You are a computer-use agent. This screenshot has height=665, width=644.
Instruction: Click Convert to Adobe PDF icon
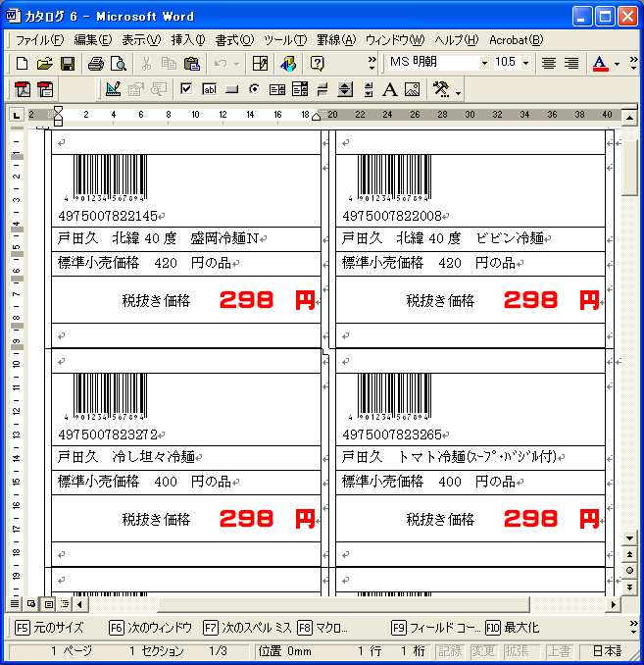click(x=23, y=89)
